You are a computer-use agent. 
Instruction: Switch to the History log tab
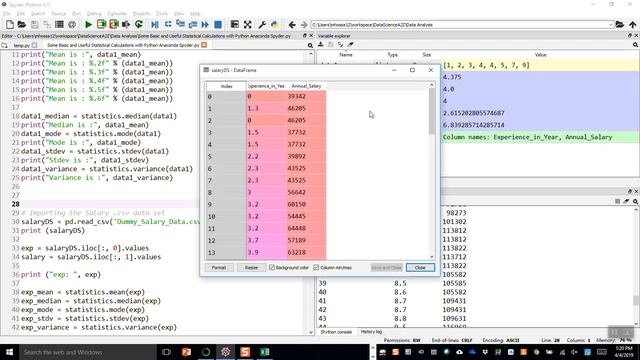pyautogui.click(x=371, y=332)
